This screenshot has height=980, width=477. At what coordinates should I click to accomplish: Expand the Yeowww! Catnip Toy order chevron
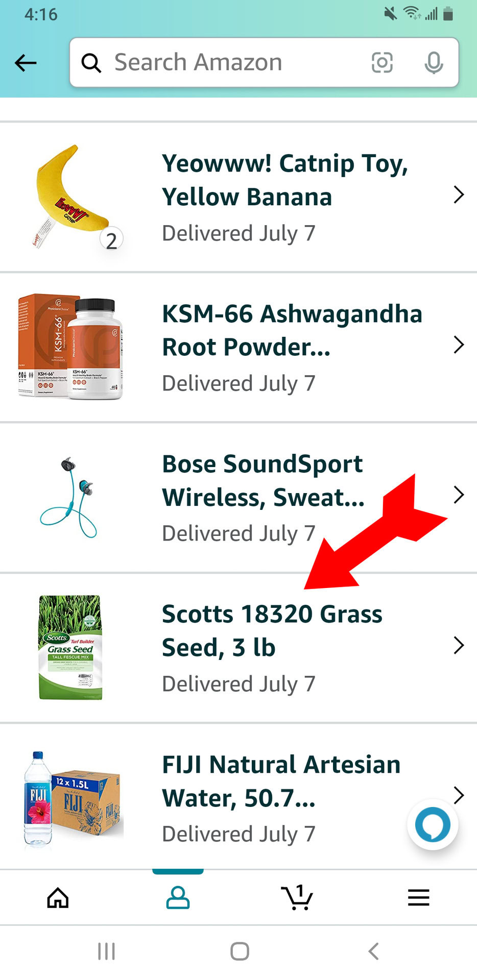[459, 194]
